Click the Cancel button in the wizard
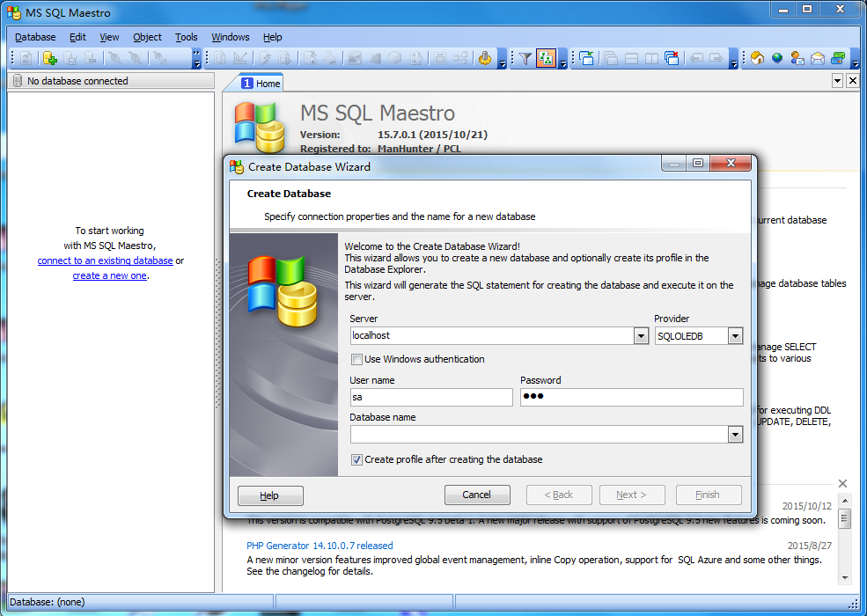Image resolution: width=867 pixels, height=616 pixels. coord(477,495)
